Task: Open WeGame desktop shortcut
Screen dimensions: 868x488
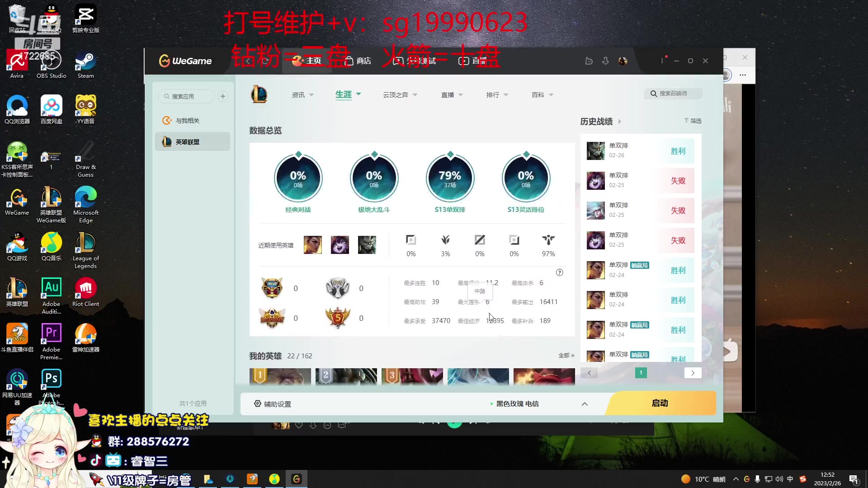Action: pyautogui.click(x=17, y=201)
